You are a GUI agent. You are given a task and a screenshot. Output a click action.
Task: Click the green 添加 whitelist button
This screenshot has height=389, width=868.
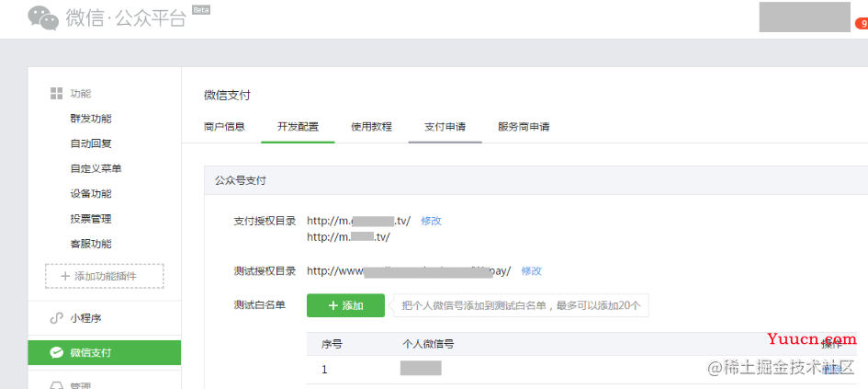pyautogui.click(x=345, y=305)
